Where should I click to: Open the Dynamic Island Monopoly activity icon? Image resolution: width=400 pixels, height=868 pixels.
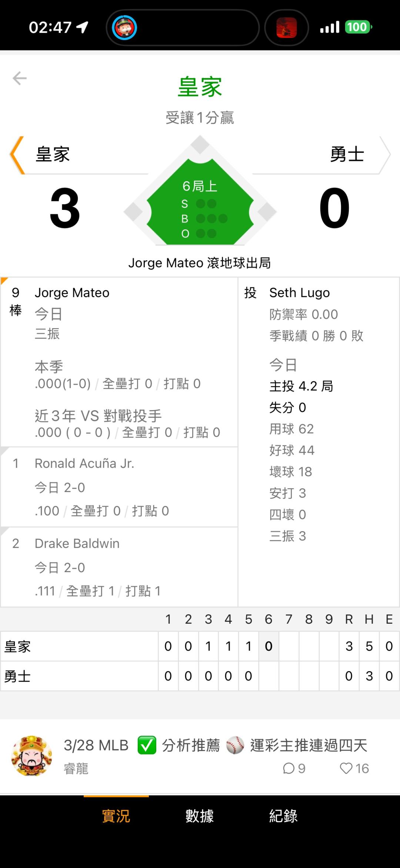[x=124, y=27]
